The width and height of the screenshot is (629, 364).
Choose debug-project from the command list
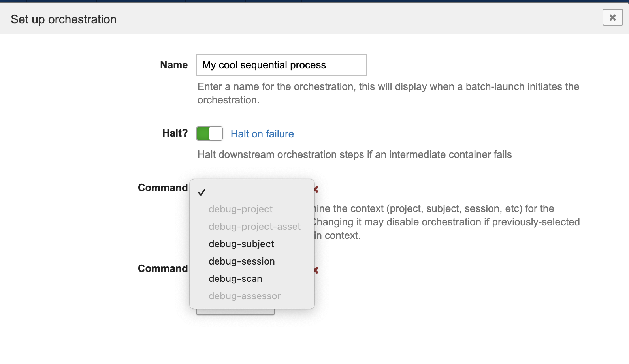tap(241, 209)
